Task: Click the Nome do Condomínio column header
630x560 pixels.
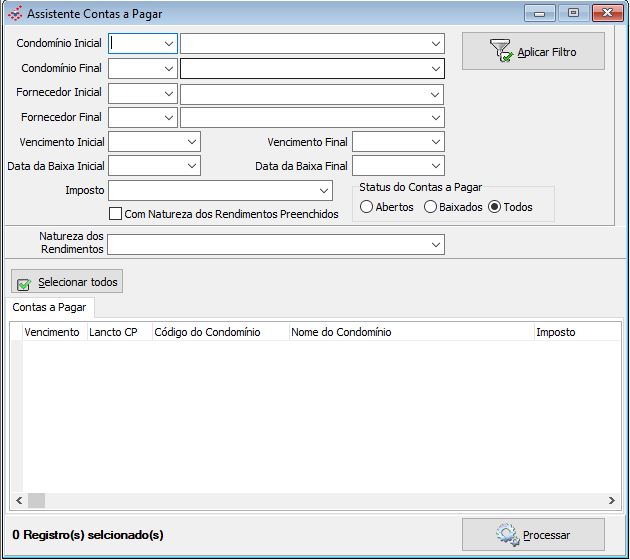Action: 340,332
